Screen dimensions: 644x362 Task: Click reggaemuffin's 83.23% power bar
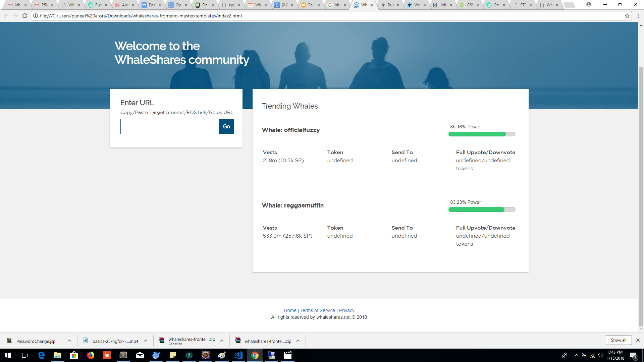(482, 209)
